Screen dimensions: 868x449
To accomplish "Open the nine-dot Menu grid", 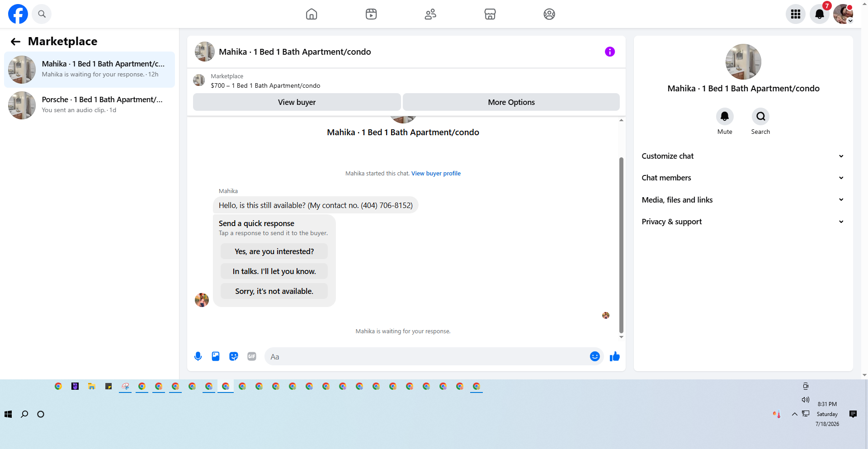I will click(x=796, y=14).
